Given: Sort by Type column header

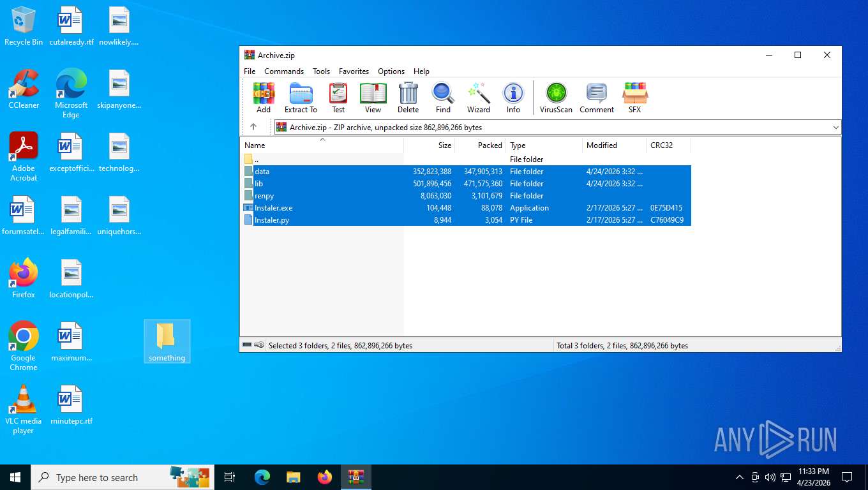Looking at the screenshot, I should (544, 145).
